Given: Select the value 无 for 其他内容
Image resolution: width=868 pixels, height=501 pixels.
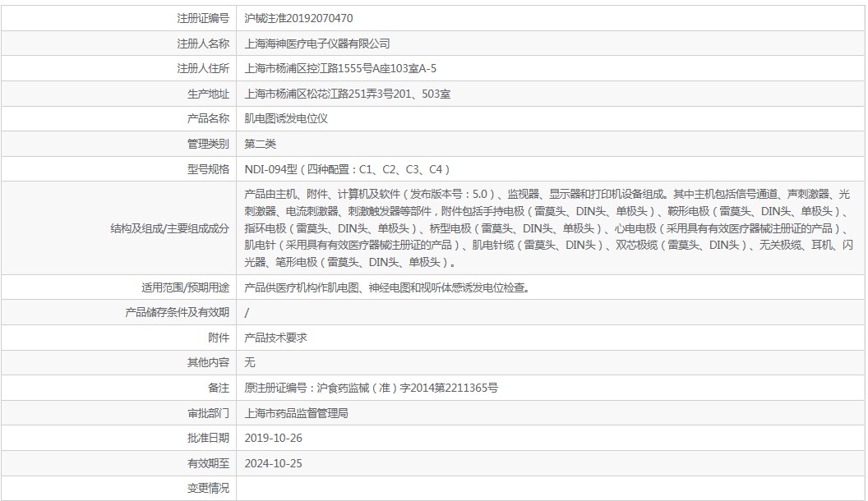Looking at the screenshot, I should pyautogui.click(x=250, y=362).
